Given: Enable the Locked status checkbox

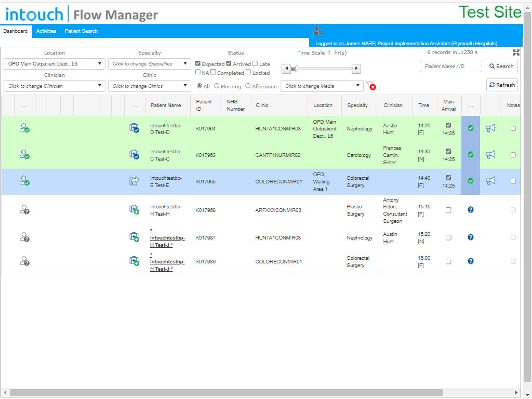Looking at the screenshot, I should (x=248, y=72).
